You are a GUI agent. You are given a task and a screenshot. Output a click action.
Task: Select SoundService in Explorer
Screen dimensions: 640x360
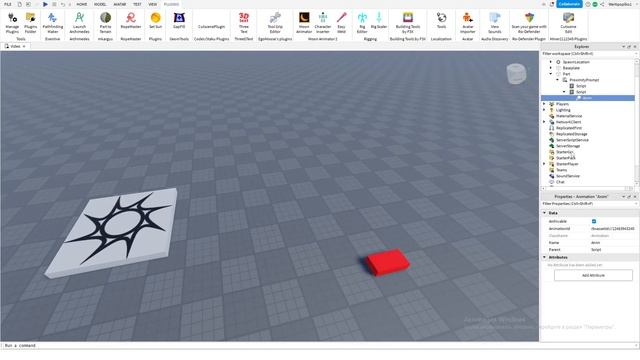tap(567, 176)
